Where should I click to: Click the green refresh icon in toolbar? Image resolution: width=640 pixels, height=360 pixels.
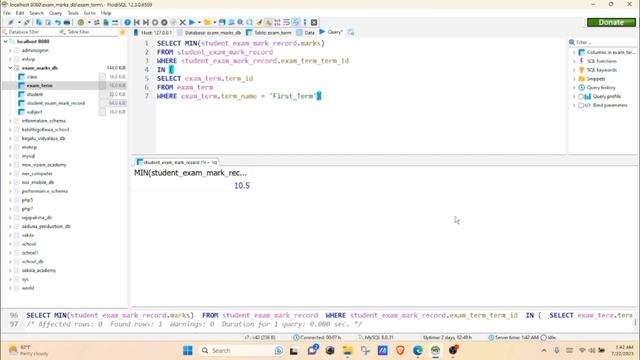coord(81,22)
